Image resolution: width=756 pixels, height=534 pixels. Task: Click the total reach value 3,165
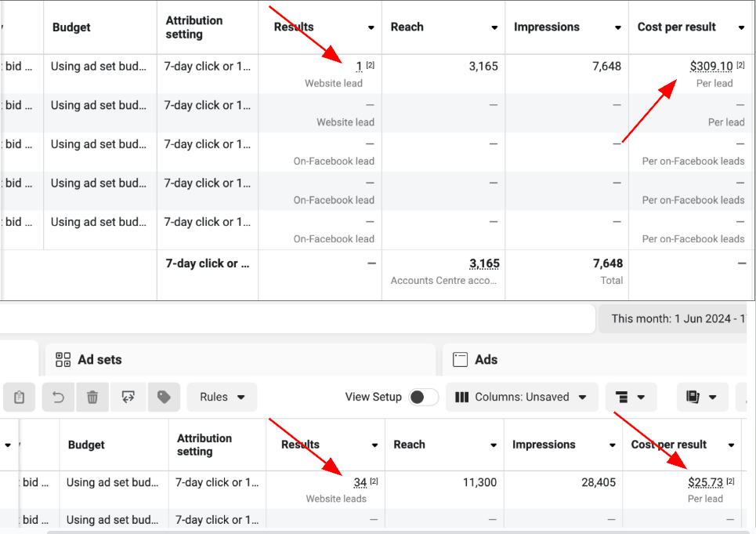coord(484,264)
